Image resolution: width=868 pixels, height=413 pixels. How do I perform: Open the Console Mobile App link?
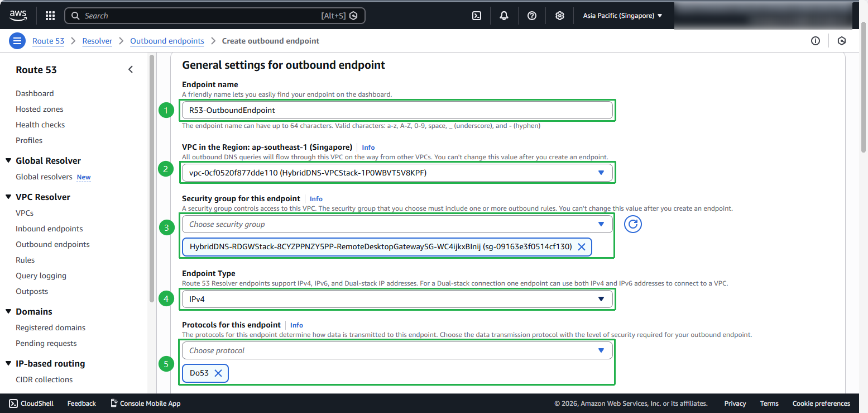(x=145, y=403)
